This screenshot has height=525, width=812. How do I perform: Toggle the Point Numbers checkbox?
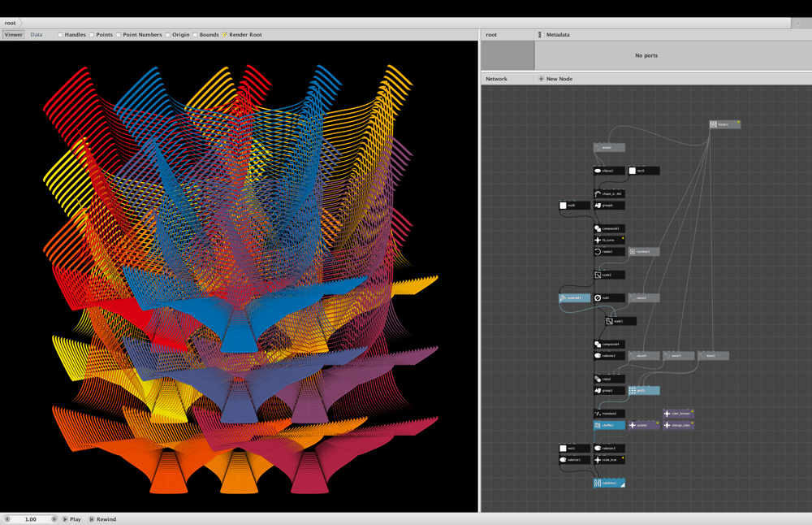pos(119,35)
